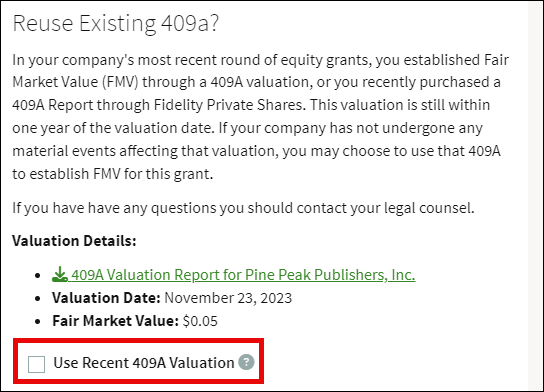
Task: Click the green download icon beside the report
Action: (60, 274)
